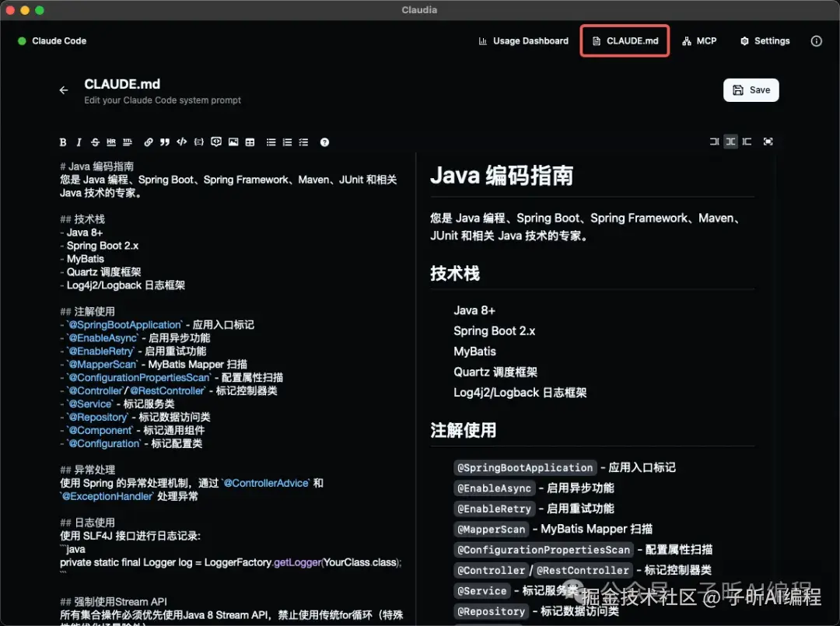Switch to edit-only view mode

(x=714, y=142)
